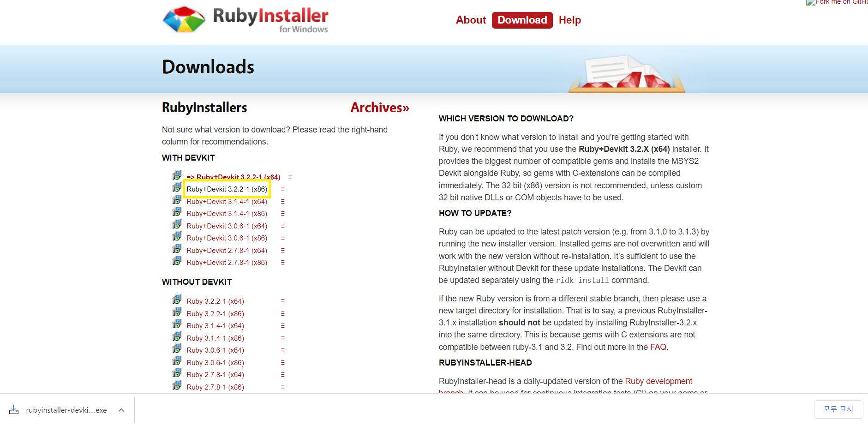Download Ruby 2.7.8-1 (x86) without Devkit
868x426 pixels.
point(216,387)
